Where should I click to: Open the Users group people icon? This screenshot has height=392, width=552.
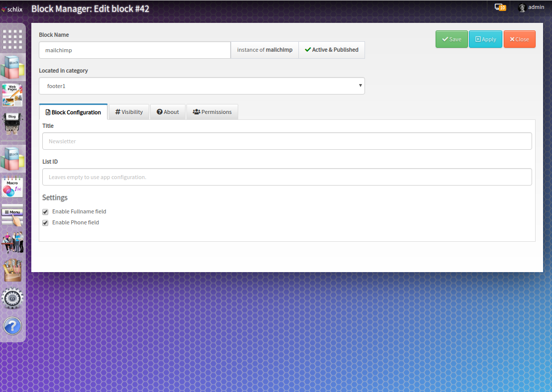(x=12, y=242)
